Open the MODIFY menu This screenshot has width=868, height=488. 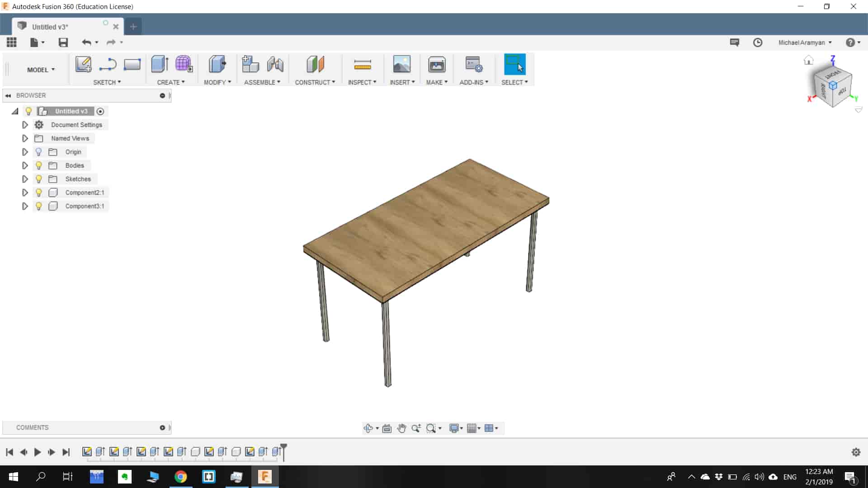pos(217,82)
